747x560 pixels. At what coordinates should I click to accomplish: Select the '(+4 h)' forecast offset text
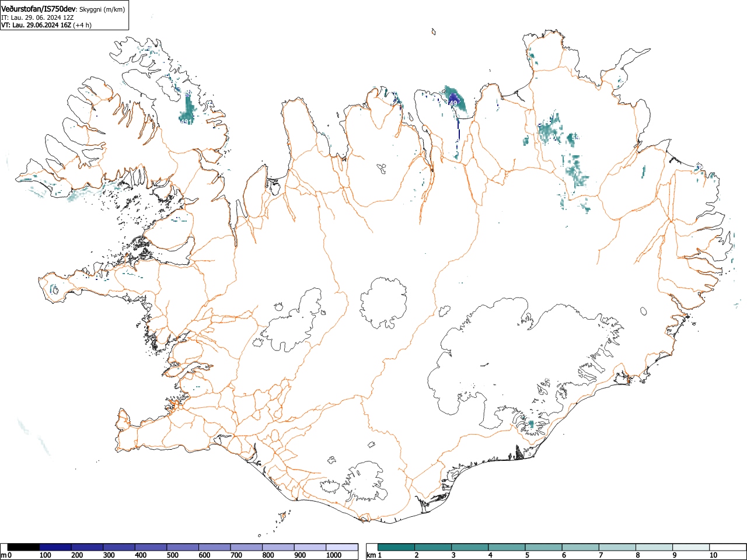click(82, 25)
